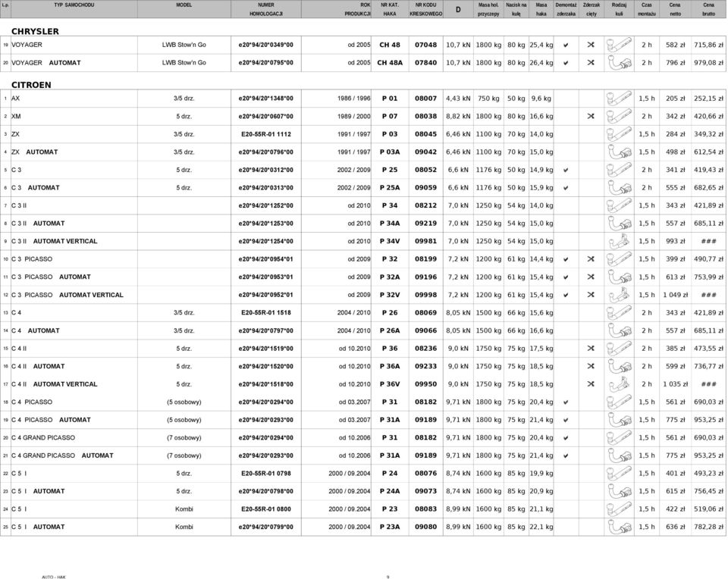Viewport: 728px width, 579px height.
Task: Select the ### gross price in the P 34V row
Action: (708, 242)
